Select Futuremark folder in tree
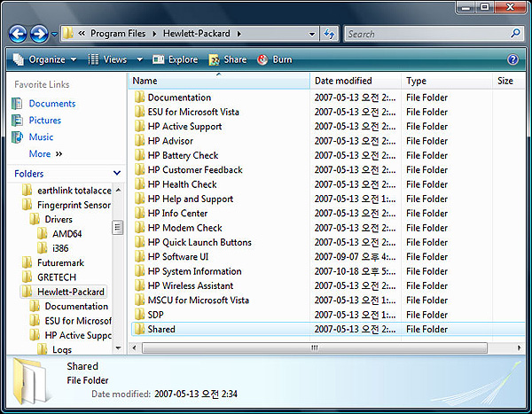532x414 pixels. (53, 262)
